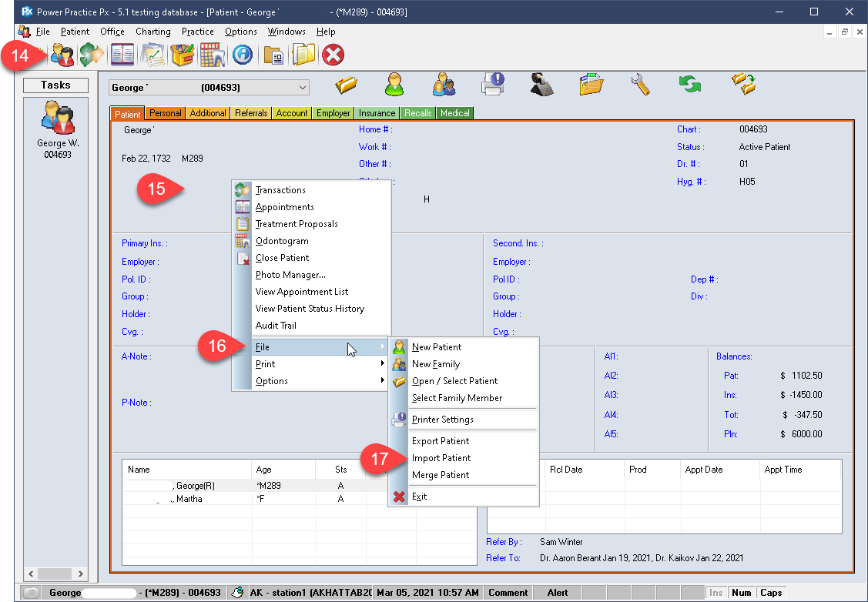This screenshot has width=868, height=602.
Task: Click the Alert status bar button
Action: (x=558, y=593)
